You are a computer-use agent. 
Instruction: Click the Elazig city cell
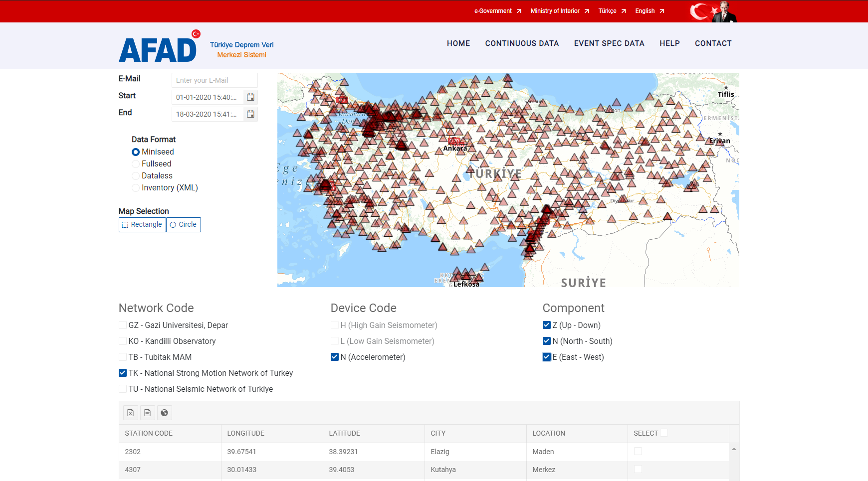(476, 452)
